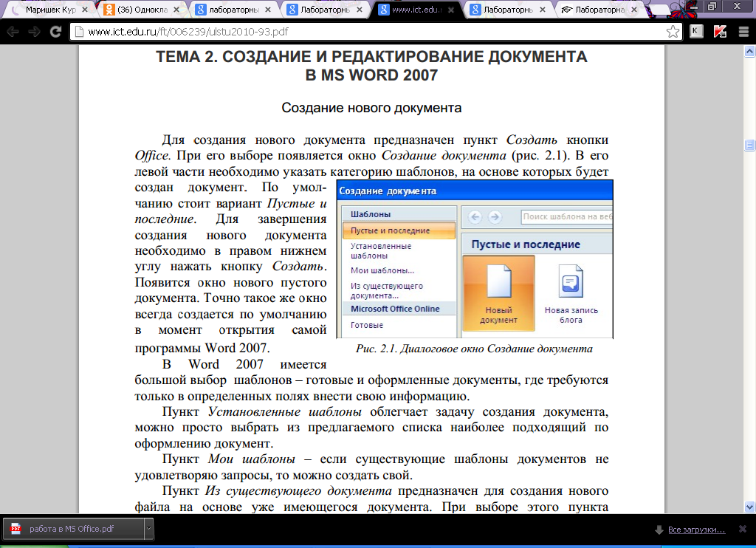Click Установленные шаблоны in the figure
Screen dimensions: 756x548
[381, 251]
